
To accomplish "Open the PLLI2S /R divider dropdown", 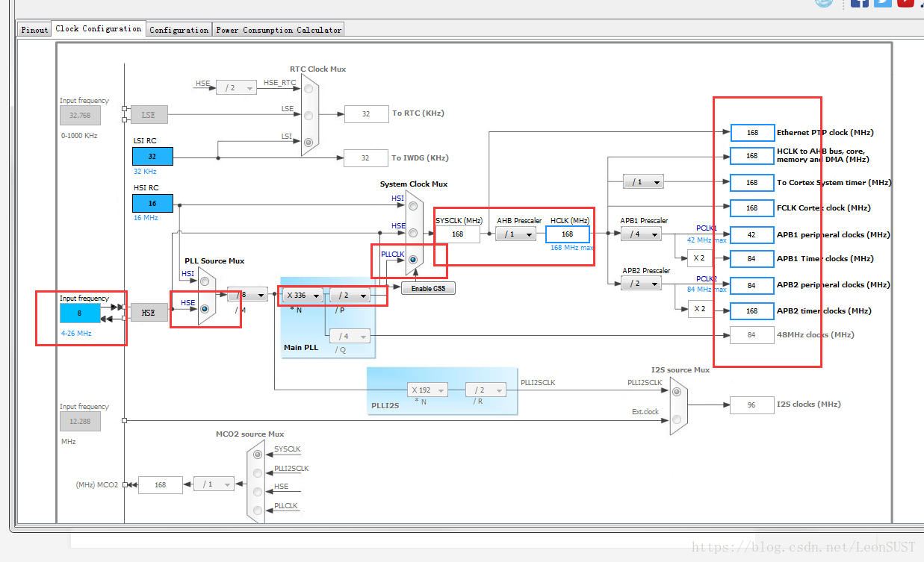I will (x=486, y=390).
